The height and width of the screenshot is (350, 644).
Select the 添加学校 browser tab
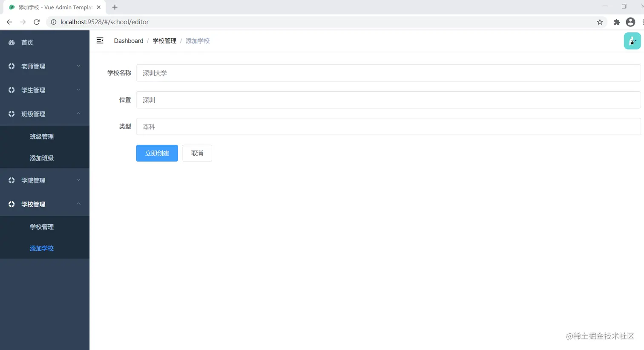click(x=55, y=7)
